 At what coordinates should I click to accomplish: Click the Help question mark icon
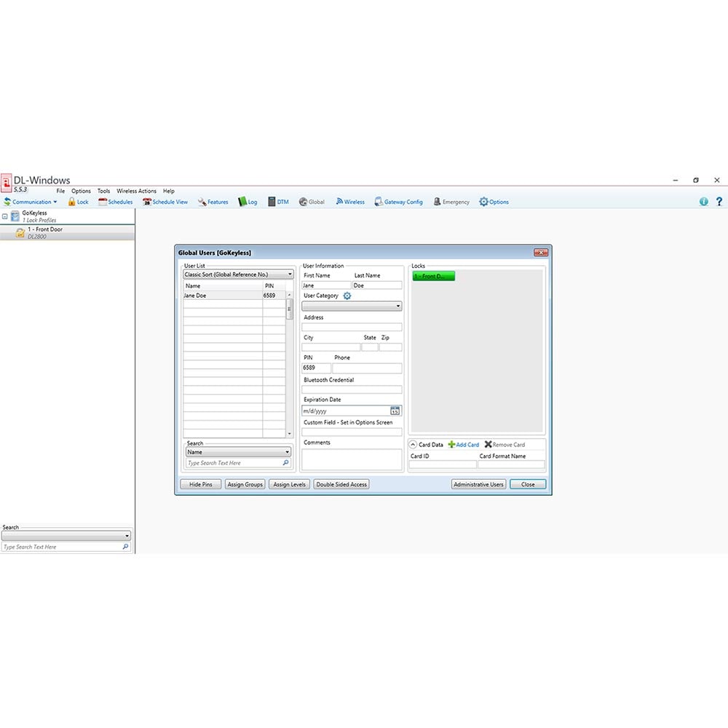720,202
